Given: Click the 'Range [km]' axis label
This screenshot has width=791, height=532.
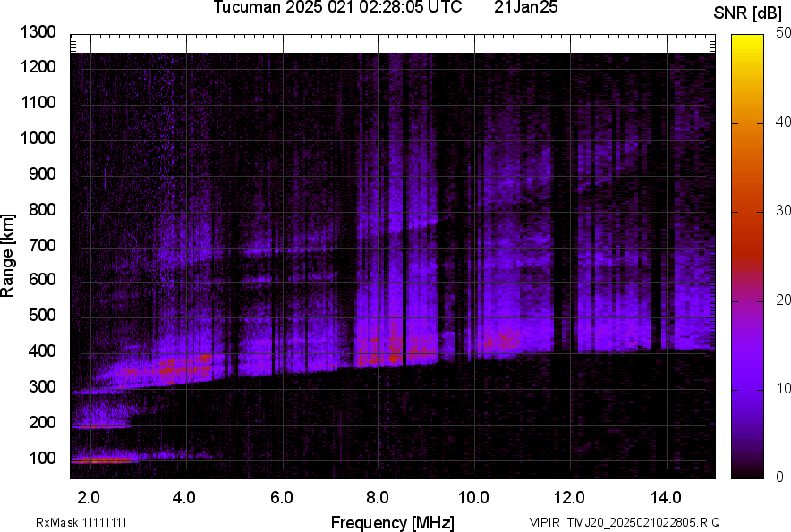Looking at the screenshot, I should [x=7, y=256].
